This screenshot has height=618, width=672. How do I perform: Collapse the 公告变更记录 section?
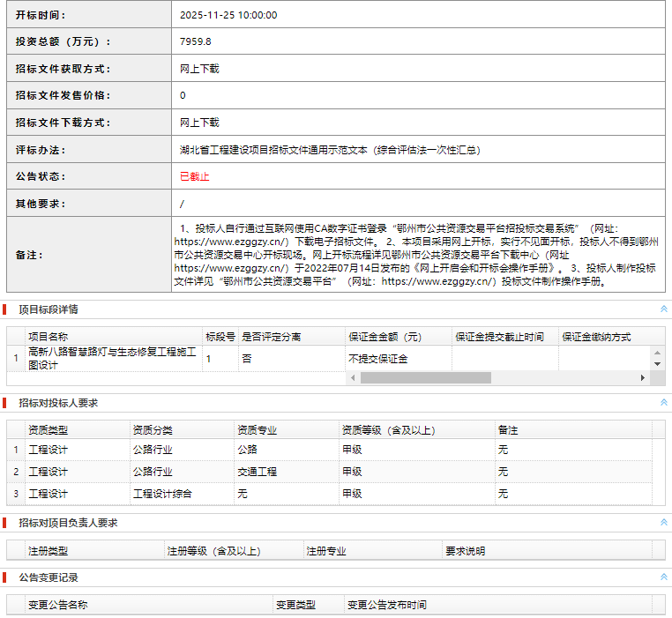point(663,577)
